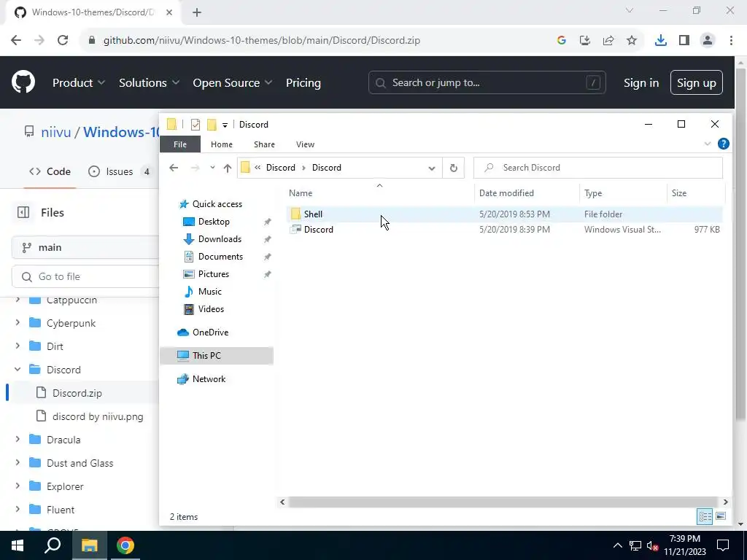Open taskbar search
Viewport: 747px width, 560px height.
pyautogui.click(x=53, y=545)
